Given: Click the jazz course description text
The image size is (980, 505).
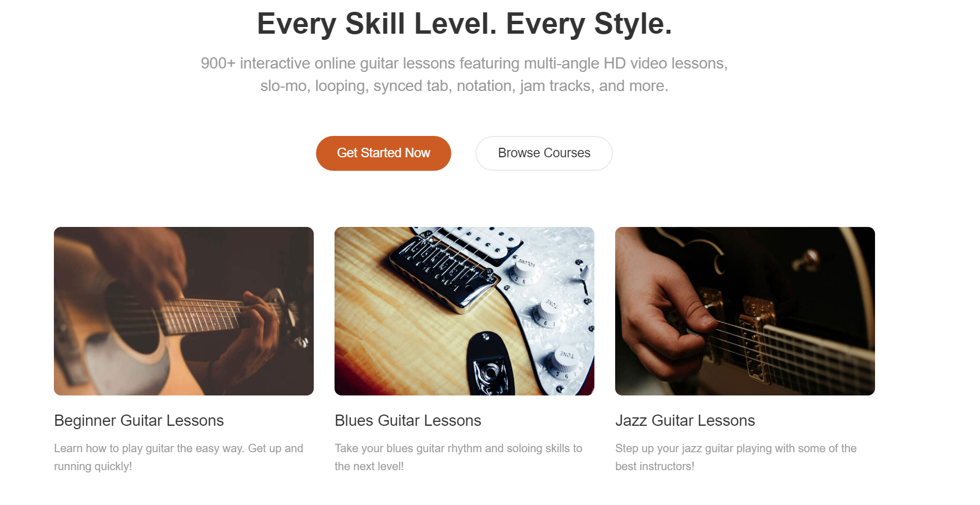Looking at the screenshot, I should coord(736,457).
